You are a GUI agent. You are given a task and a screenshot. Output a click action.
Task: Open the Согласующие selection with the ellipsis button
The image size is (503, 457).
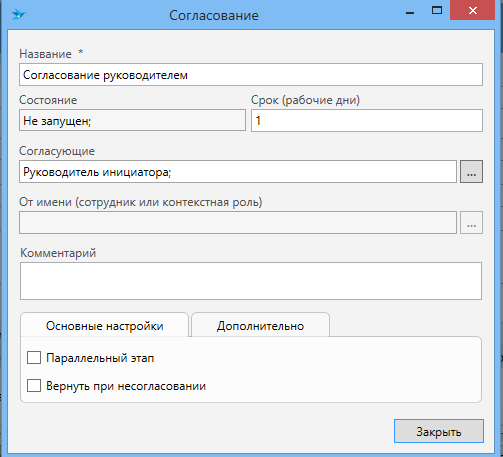click(x=471, y=172)
